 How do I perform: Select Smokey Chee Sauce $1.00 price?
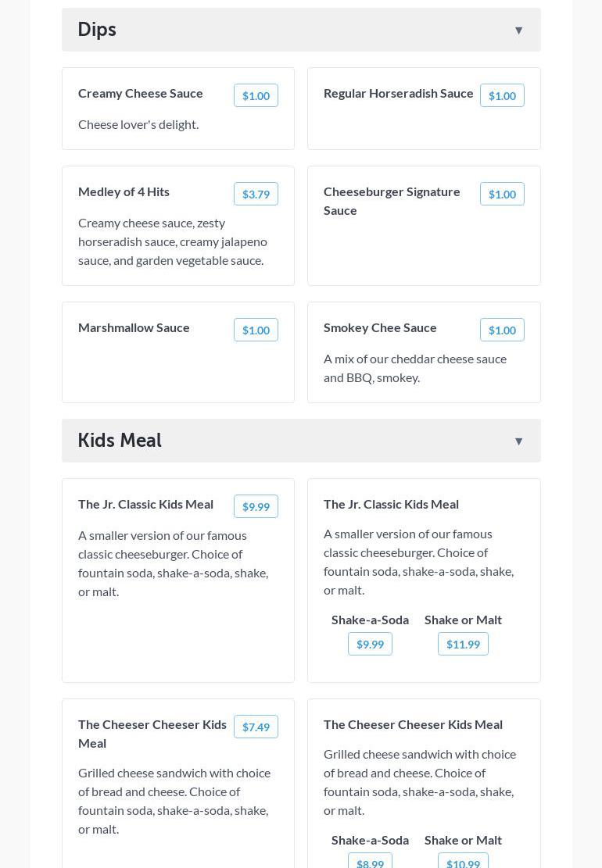(502, 330)
